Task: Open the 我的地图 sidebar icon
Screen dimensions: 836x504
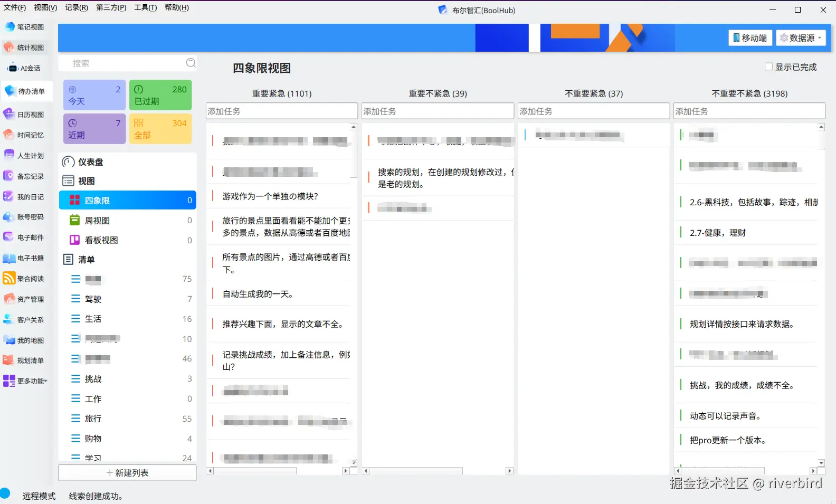Action: [9, 340]
